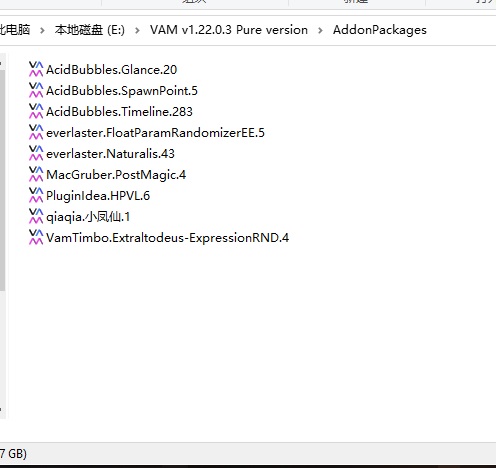Viewport: 496px width, 468px height.
Task: Click the everlaster.FloatParamRandomizerEE.5 icon
Action: (36, 132)
